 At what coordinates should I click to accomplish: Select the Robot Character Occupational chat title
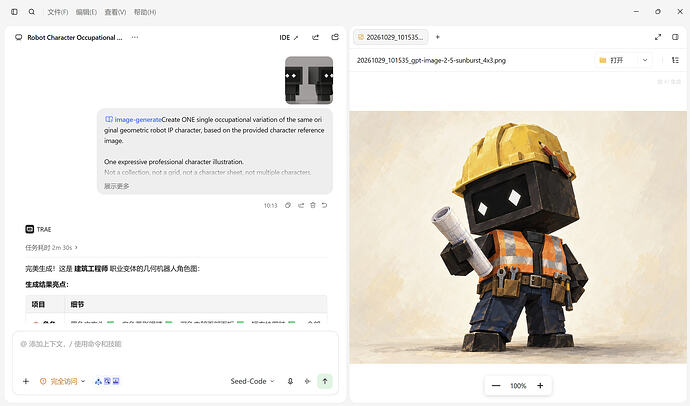point(75,37)
